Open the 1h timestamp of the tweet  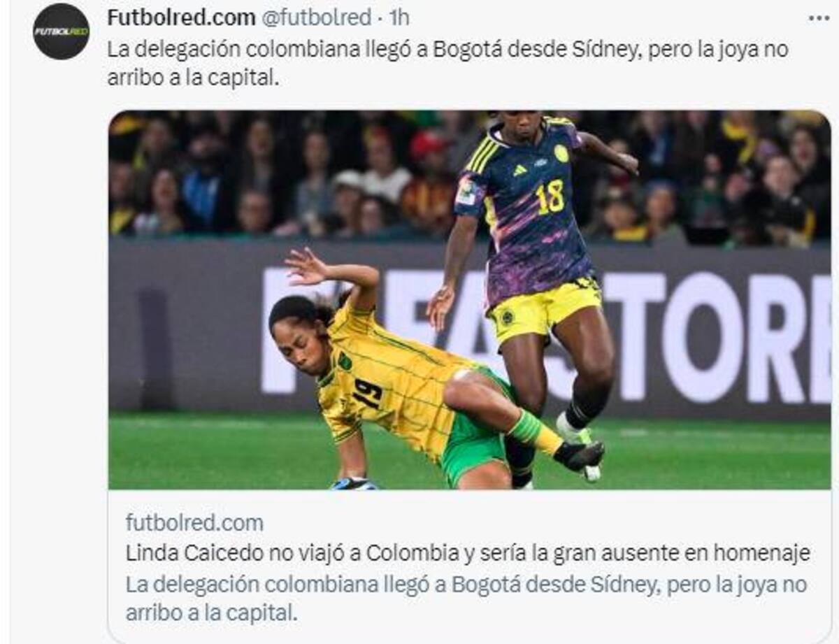point(398,18)
